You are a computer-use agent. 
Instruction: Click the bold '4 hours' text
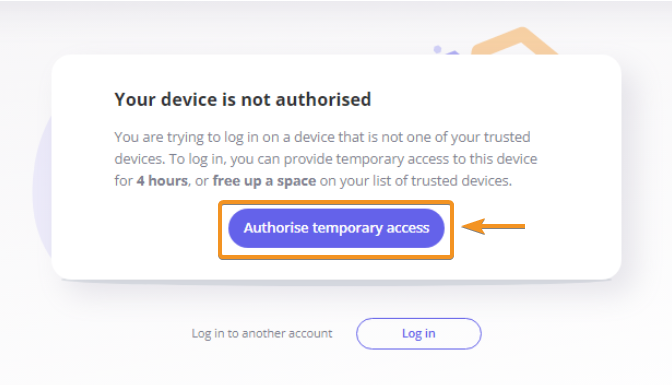[x=162, y=181]
